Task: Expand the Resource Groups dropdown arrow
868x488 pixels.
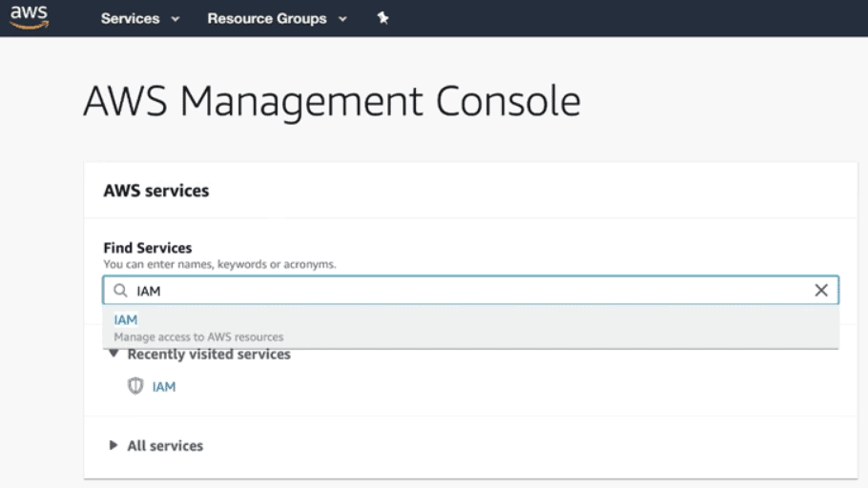Action: [342, 19]
